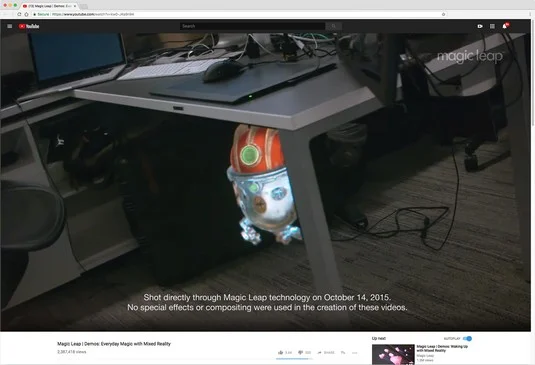Screen dimensions: 535x365
Task: Open the upload video camera icon
Action: [x=480, y=26]
